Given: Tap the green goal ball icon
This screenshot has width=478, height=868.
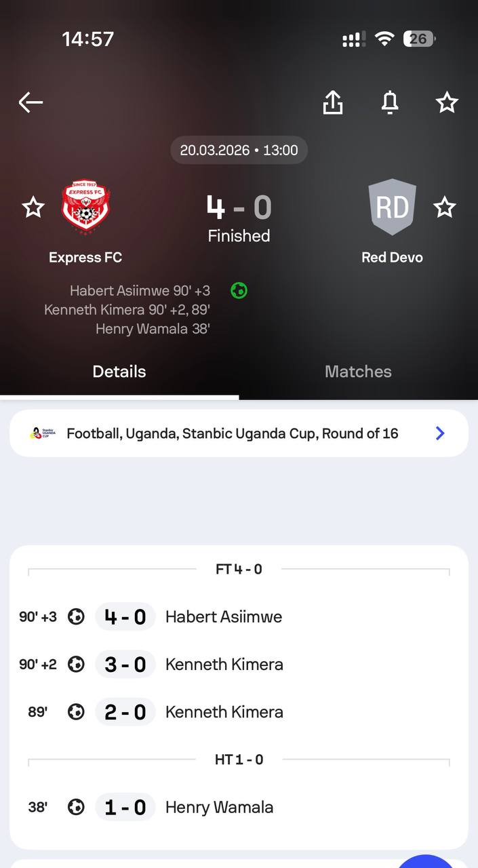Looking at the screenshot, I should (x=239, y=291).
